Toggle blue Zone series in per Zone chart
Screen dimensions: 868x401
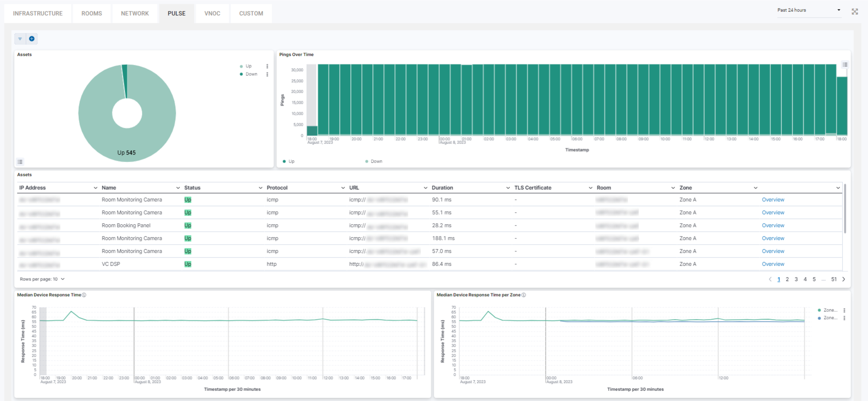(827, 318)
